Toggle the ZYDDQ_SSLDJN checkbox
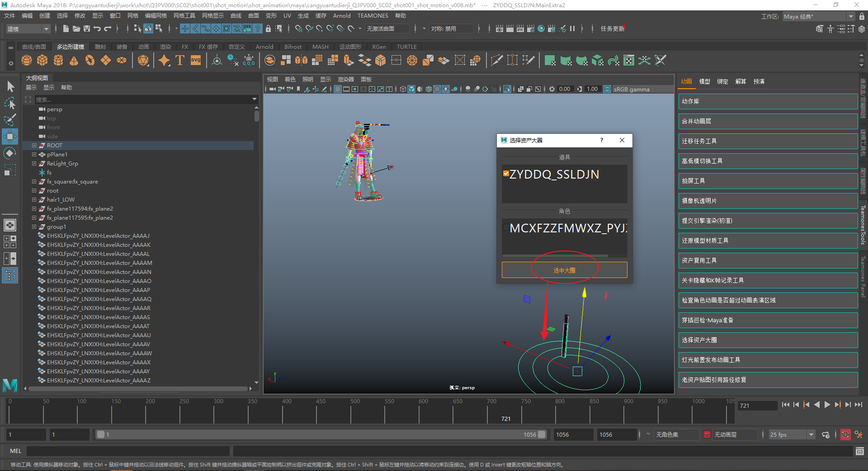868x471 pixels. 506,174
